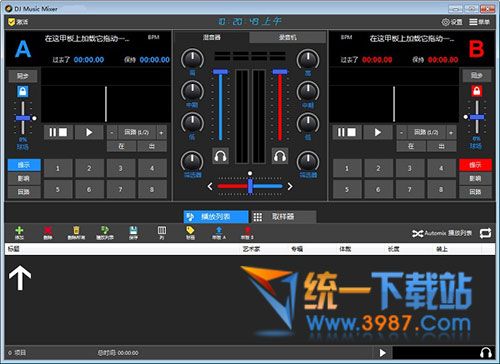Viewport: 500px width, 364px height.
Task: Toggle deck A headphone cue button
Action: 220,156
